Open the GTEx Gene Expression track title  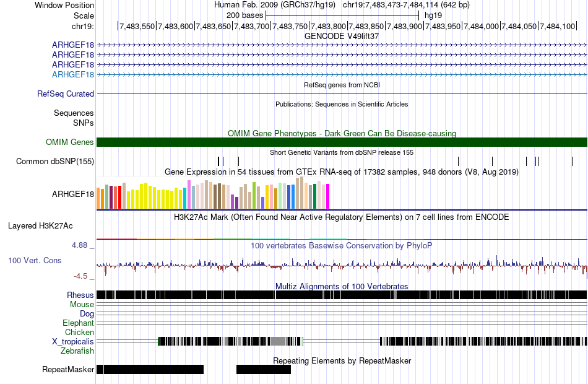coord(342,172)
